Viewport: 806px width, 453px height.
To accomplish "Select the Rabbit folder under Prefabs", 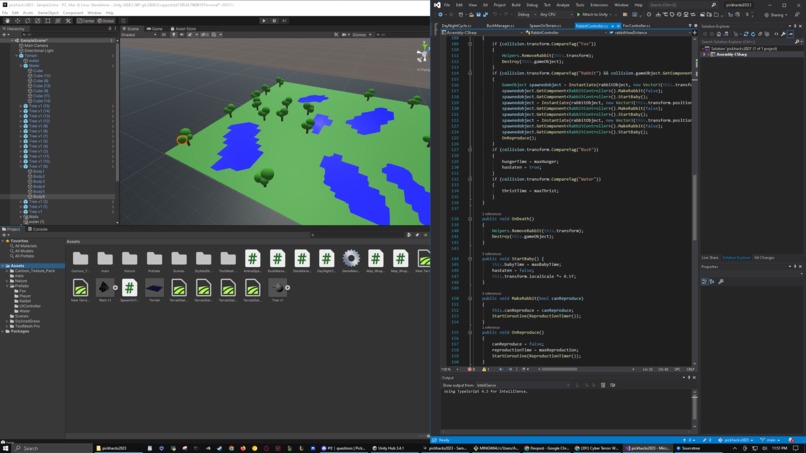I will point(25,301).
